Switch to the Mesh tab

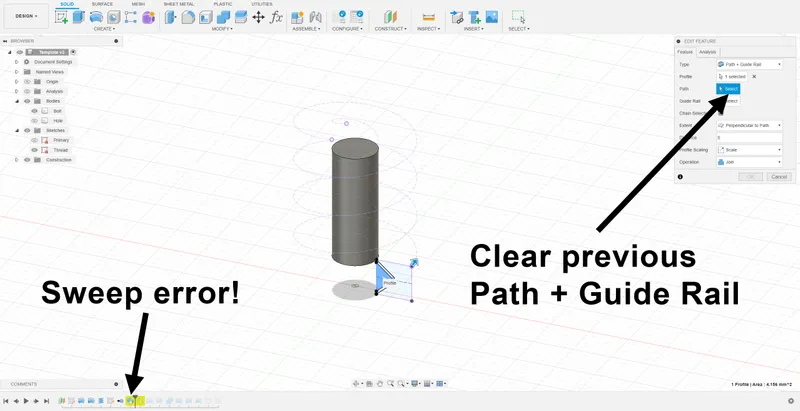[138, 4]
